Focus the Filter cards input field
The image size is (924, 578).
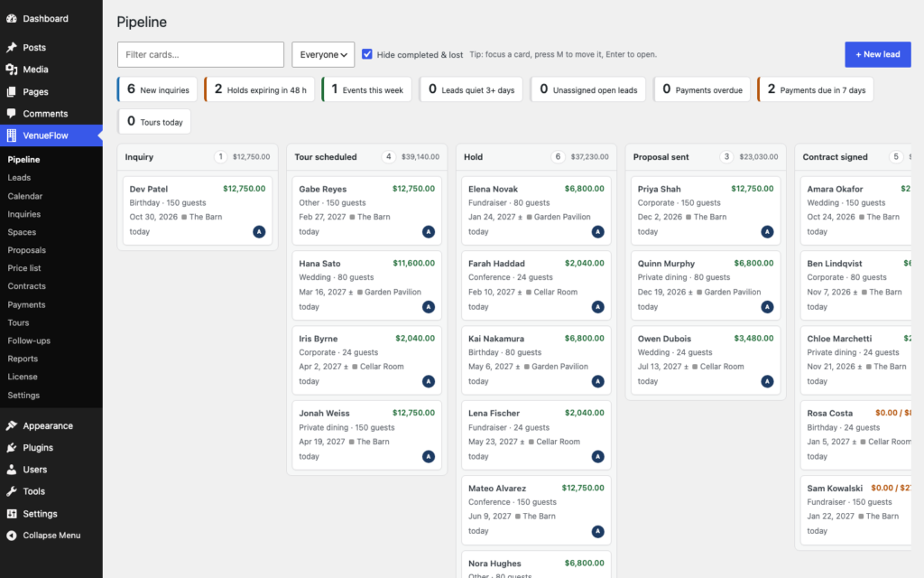[200, 54]
